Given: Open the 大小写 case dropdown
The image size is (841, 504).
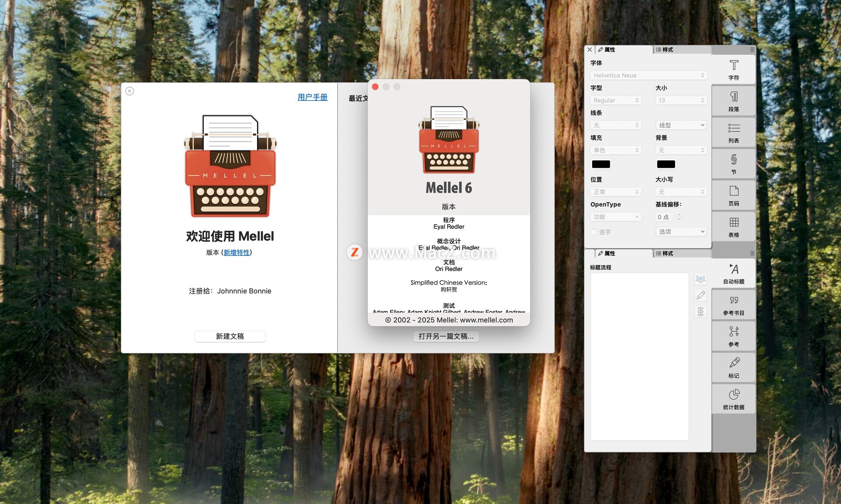Looking at the screenshot, I should [x=681, y=192].
